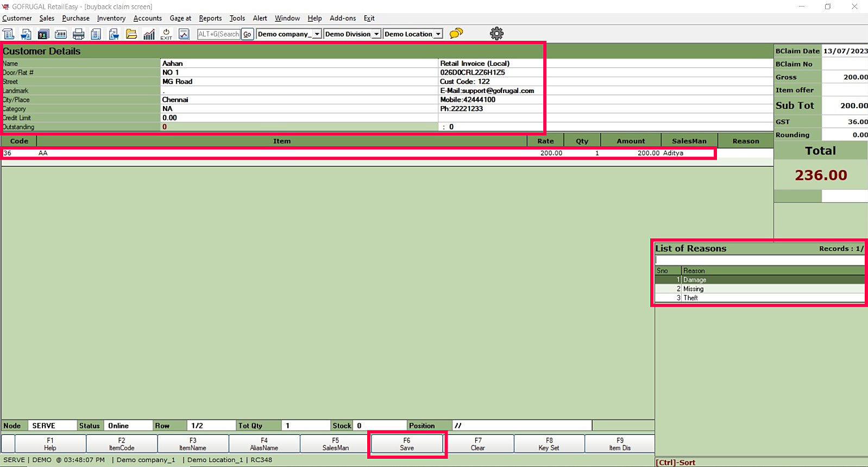
Task: Open the Add-ons menu
Action: coord(343,18)
